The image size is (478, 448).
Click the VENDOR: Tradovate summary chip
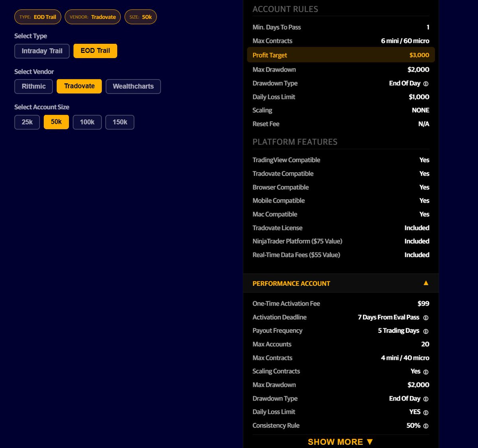pyautogui.click(x=93, y=17)
